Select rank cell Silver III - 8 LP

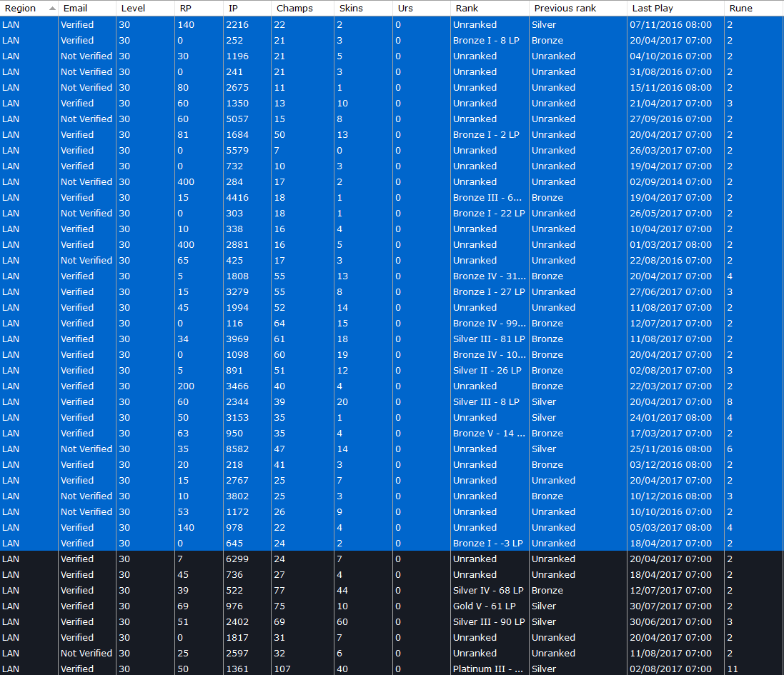[486, 402]
